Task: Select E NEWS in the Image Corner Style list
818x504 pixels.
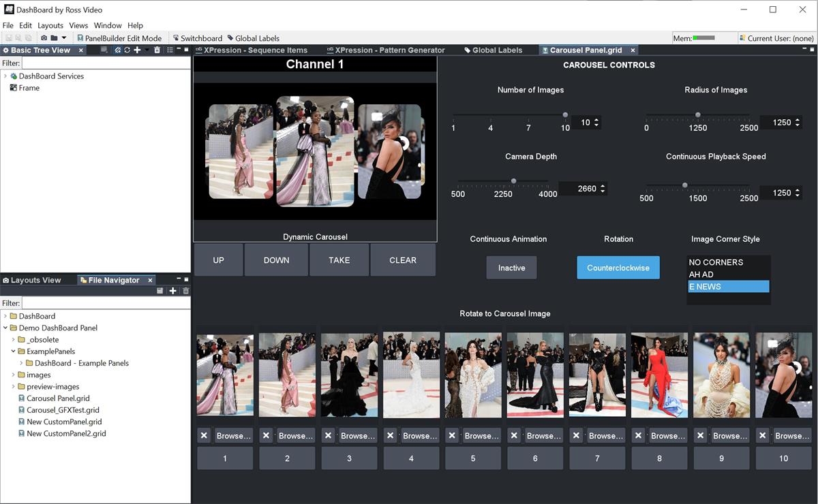Action: point(728,286)
